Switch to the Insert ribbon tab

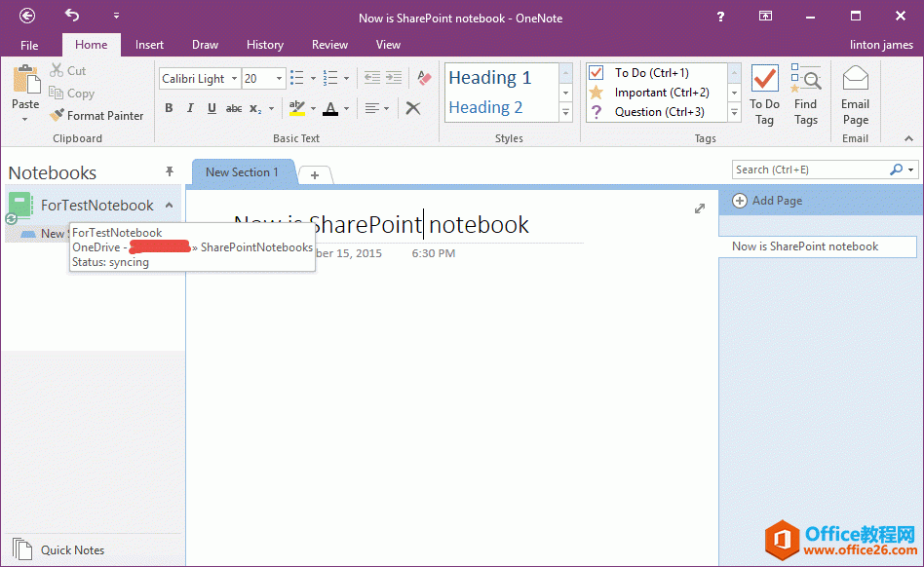(x=149, y=45)
